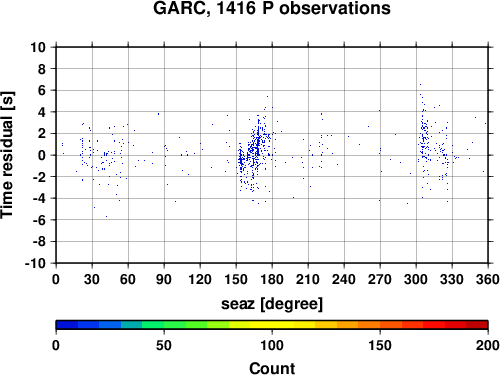Click the plot title "GARC, 1416 P observations"
Viewport: 500px width, 375px height.
[272, 8]
